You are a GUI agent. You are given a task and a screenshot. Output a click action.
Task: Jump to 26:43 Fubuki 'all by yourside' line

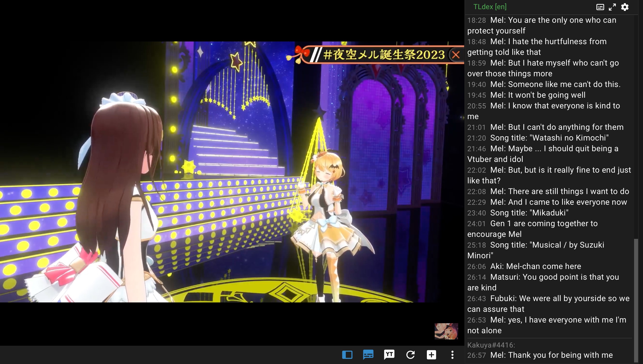click(549, 304)
